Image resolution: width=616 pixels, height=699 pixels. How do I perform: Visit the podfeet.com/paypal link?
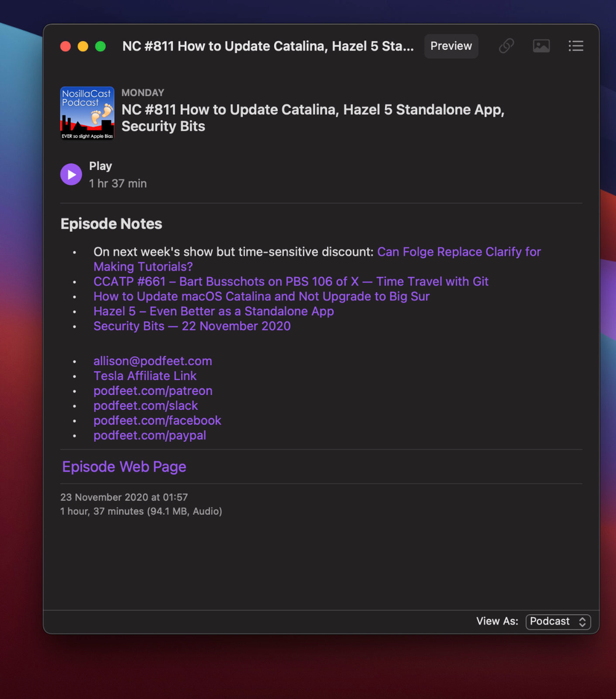[x=150, y=435]
